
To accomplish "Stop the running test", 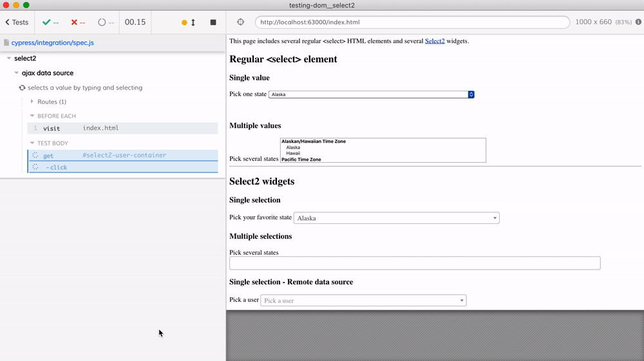I will 213,22.
